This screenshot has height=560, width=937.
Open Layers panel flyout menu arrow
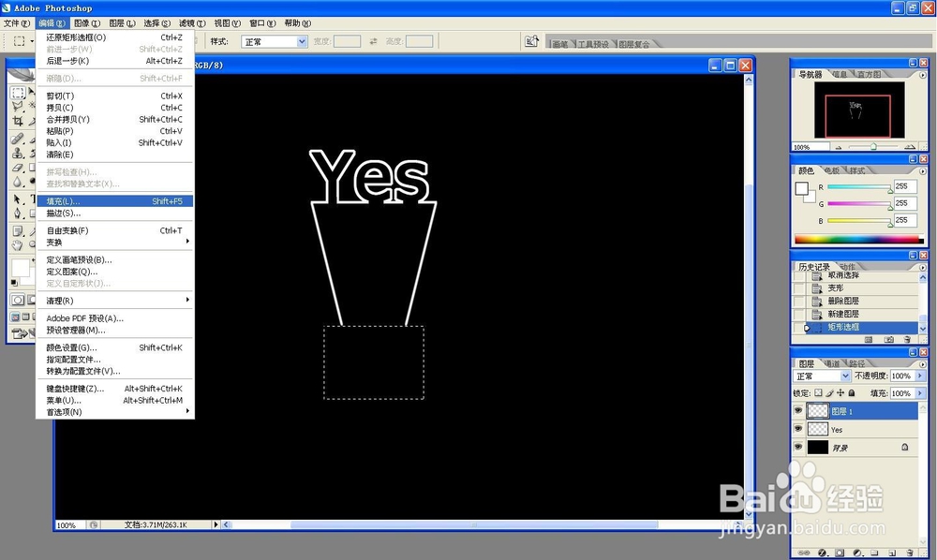click(923, 364)
